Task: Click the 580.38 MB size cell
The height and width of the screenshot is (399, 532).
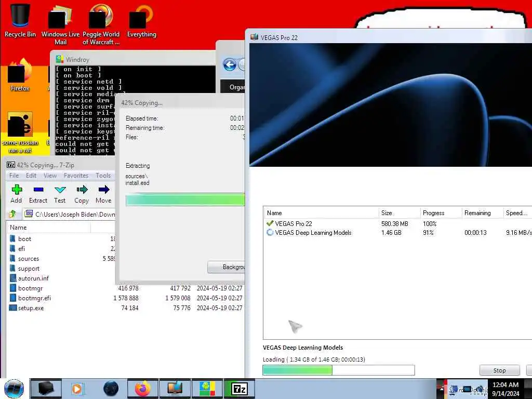Action: point(395,223)
